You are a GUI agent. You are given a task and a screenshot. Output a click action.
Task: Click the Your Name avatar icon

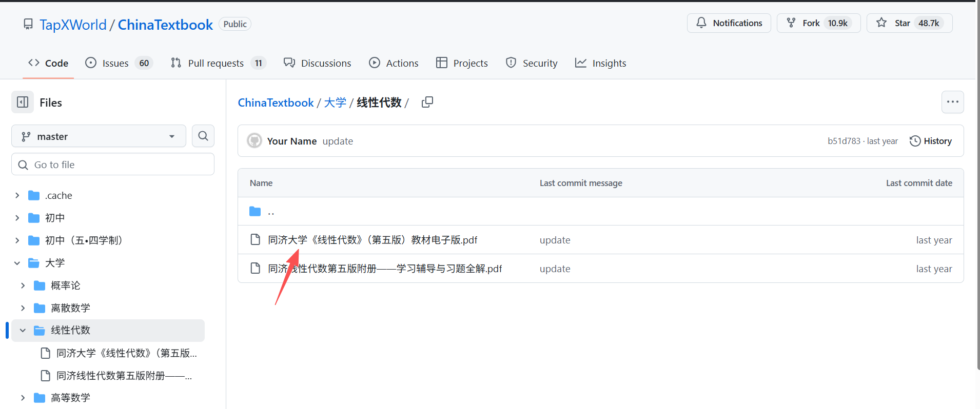click(x=254, y=141)
